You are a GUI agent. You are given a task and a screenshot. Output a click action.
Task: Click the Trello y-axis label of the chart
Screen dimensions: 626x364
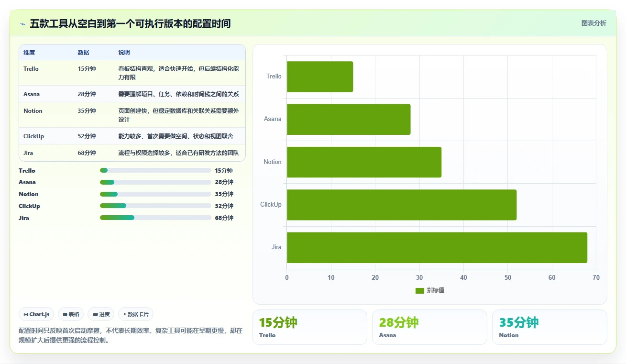(274, 77)
